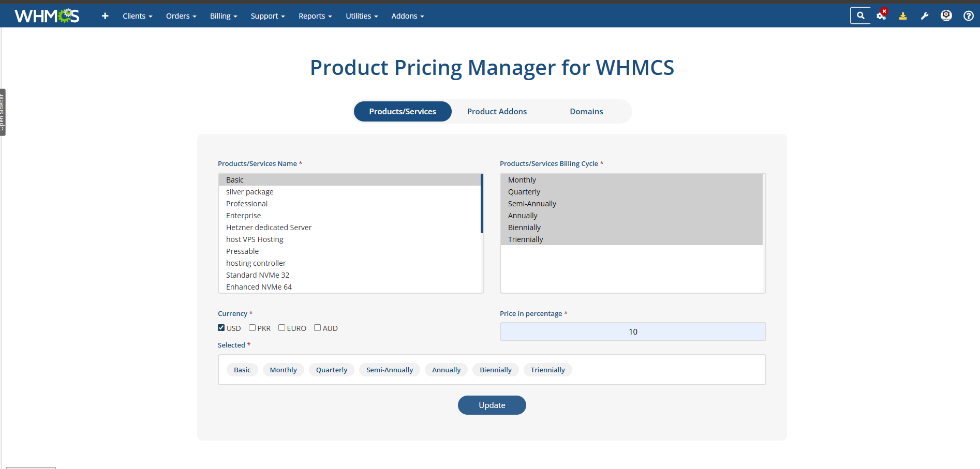This screenshot has height=469, width=980.
Task: Open the Utilities dropdown menu
Action: (361, 16)
